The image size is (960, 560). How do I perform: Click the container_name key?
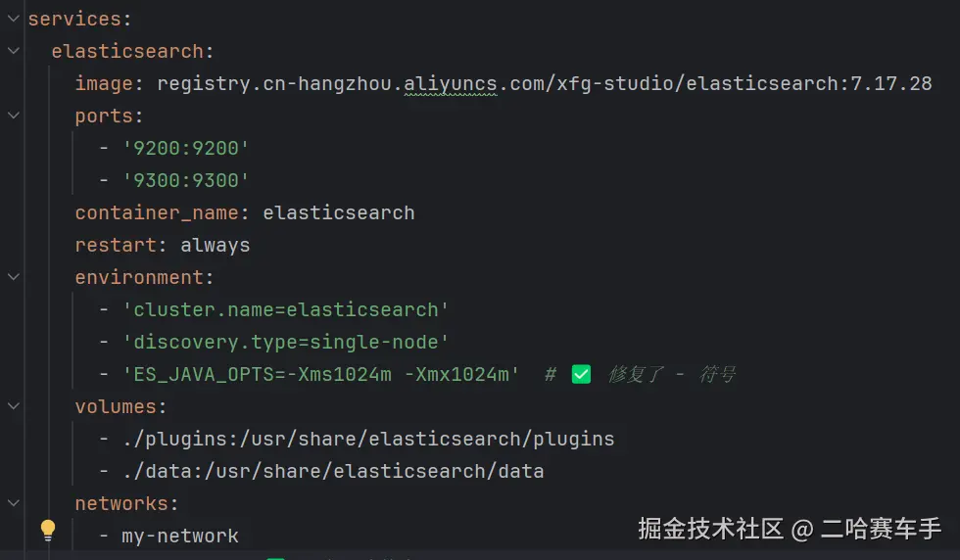coord(157,212)
